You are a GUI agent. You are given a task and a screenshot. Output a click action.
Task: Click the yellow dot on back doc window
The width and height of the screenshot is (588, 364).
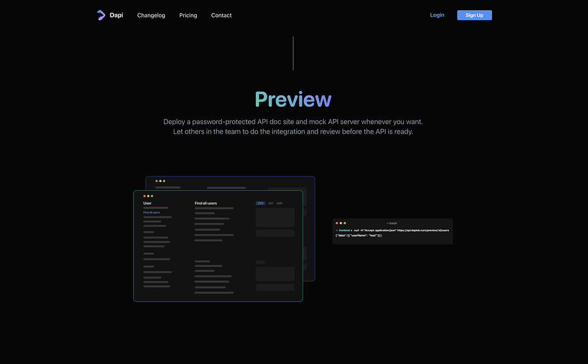point(160,181)
